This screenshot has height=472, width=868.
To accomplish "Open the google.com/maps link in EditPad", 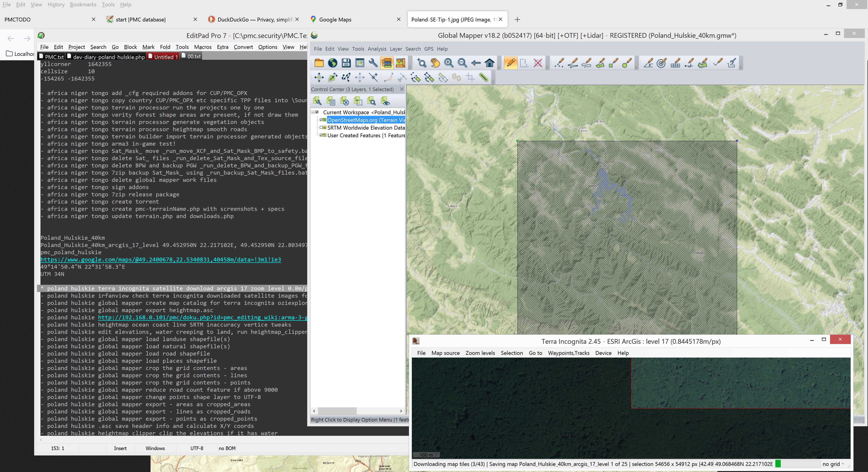I will pyautogui.click(x=161, y=259).
